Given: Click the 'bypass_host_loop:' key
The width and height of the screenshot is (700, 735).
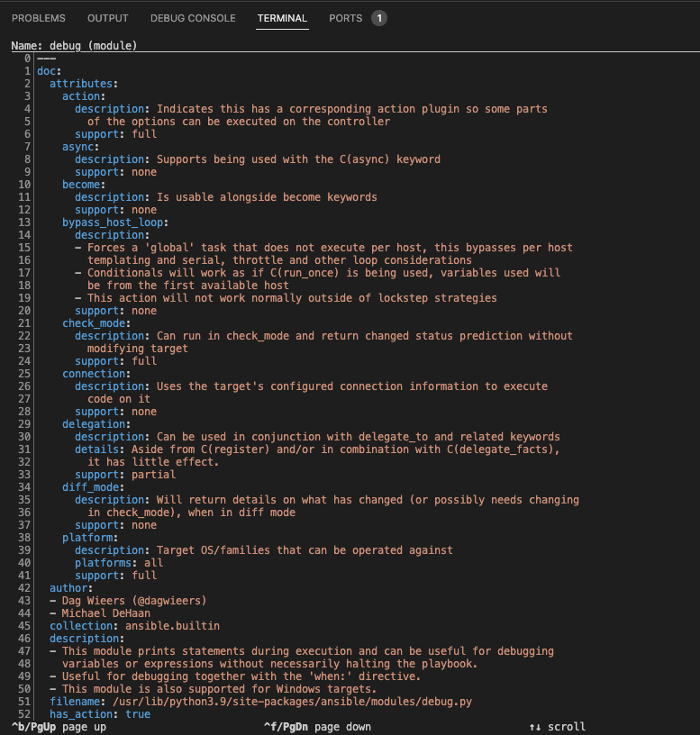Looking at the screenshot, I should click(x=115, y=222).
